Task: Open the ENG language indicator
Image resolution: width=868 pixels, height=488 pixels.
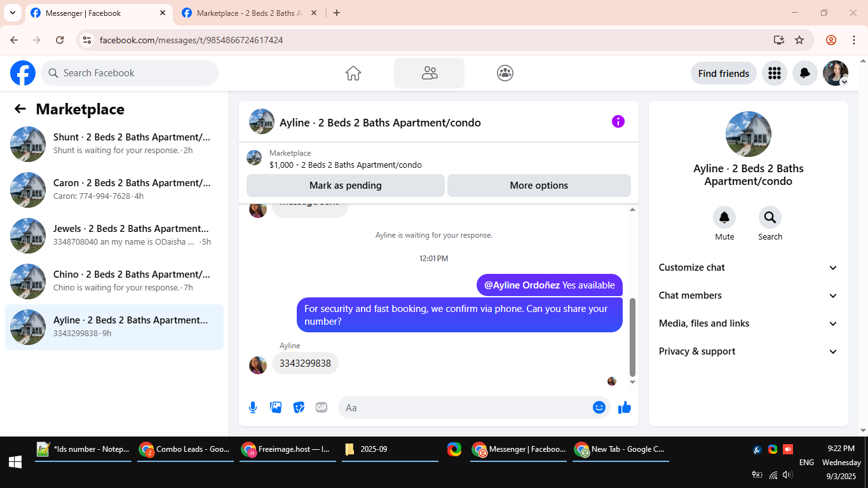Action: [x=806, y=463]
